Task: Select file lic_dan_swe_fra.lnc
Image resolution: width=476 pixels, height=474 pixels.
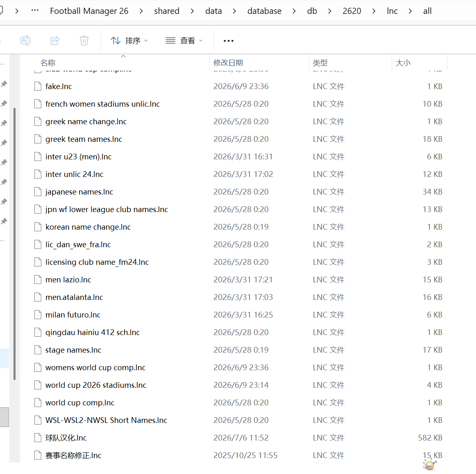Action: point(78,245)
